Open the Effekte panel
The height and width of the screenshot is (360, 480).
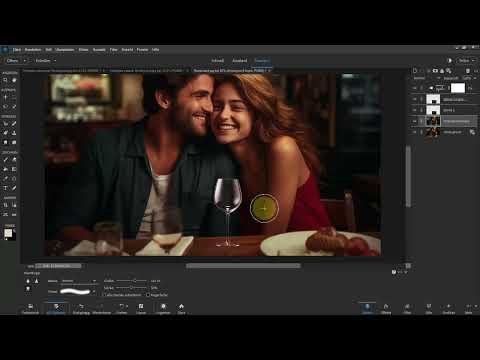[x=386, y=308]
